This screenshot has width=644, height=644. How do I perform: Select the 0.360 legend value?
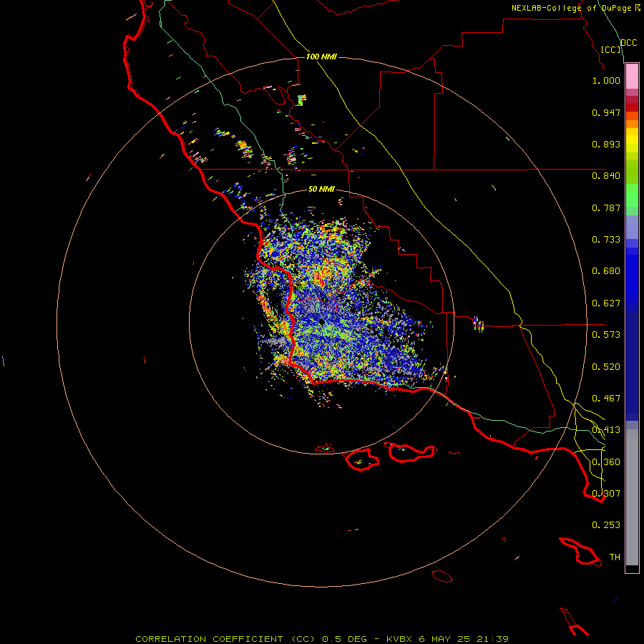606,462
